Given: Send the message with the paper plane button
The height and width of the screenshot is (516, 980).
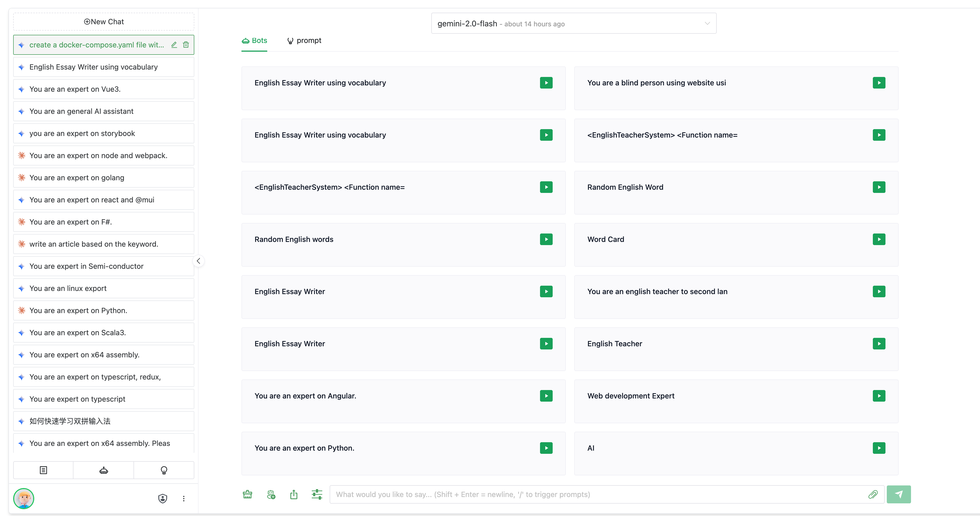Looking at the screenshot, I should tap(899, 494).
